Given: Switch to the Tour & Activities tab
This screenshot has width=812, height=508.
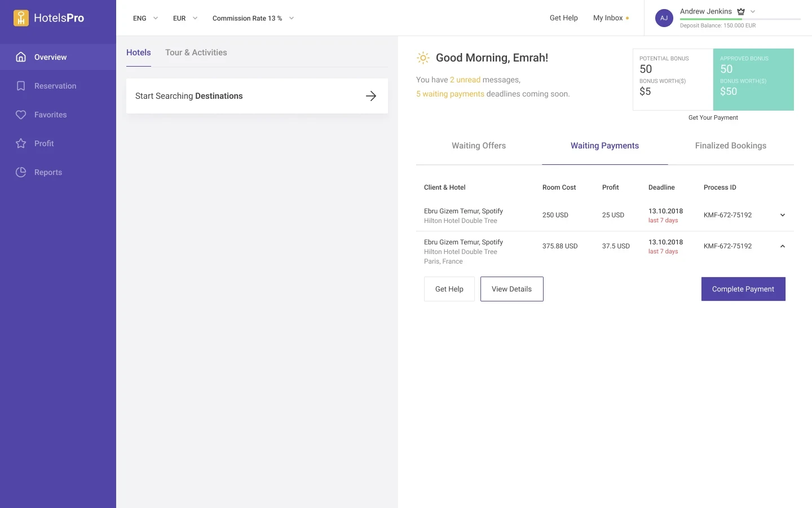Looking at the screenshot, I should pyautogui.click(x=196, y=52).
